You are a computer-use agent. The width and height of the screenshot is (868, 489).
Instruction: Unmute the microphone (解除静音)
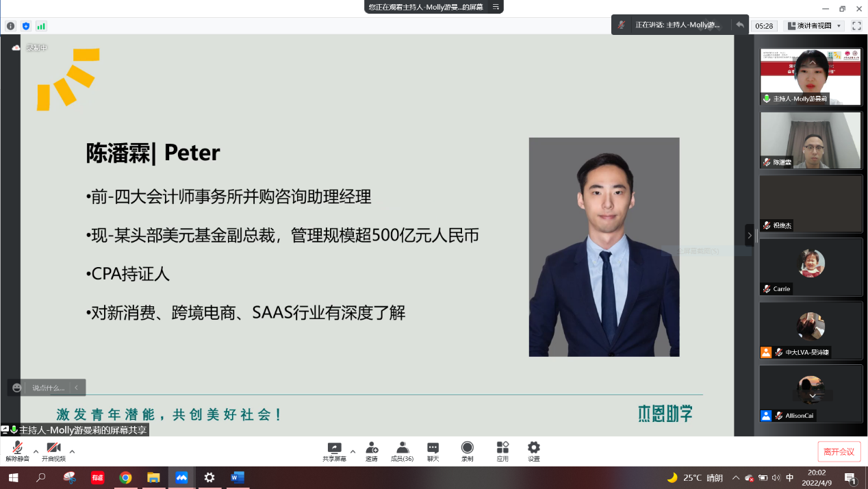click(x=17, y=451)
